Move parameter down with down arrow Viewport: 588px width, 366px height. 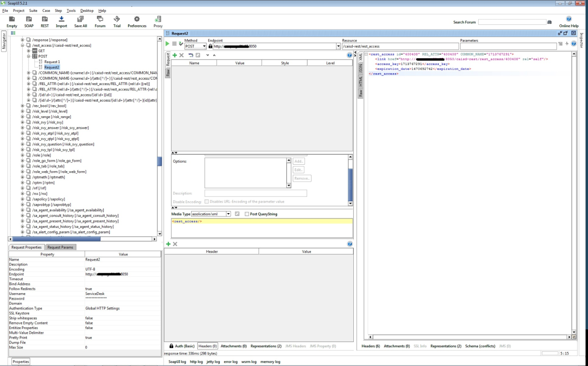point(207,55)
